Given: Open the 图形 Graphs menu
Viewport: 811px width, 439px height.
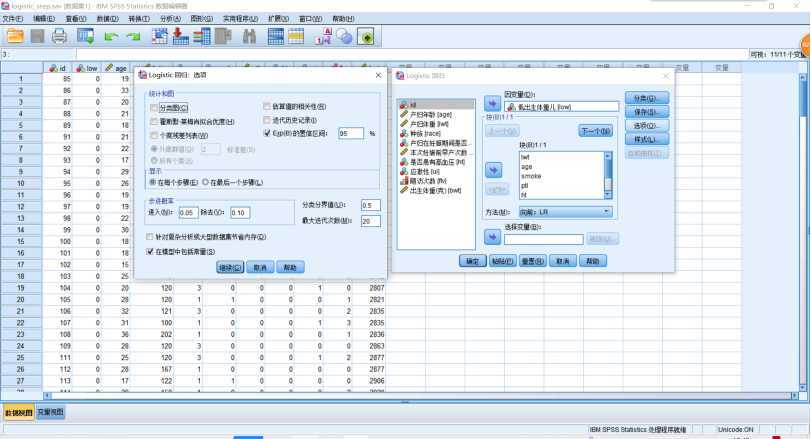Looking at the screenshot, I should 202,19.
